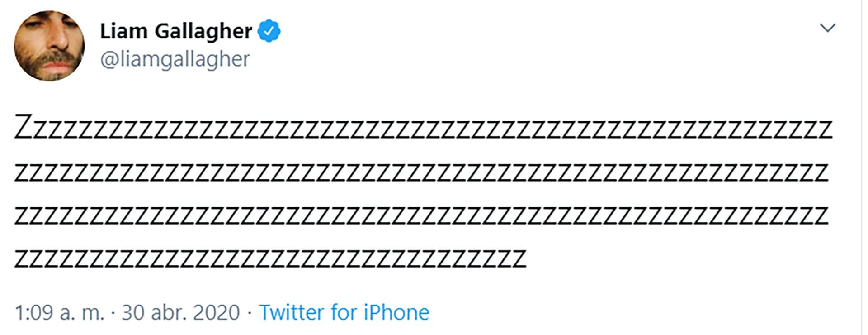Click the third line of zzzz text
868x335 pixels.
tap(421, 215)
